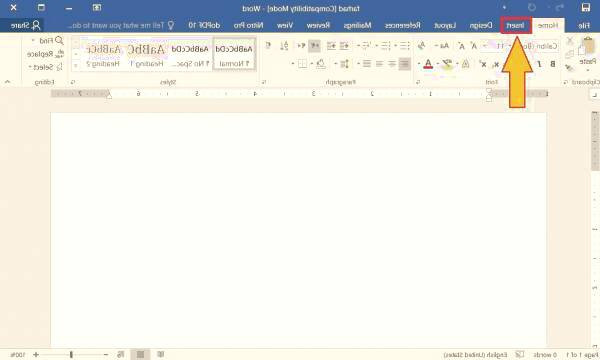Switch to the References ribbon tab
The height and width of the screenshot is (360, 600).
tap(403, 25)
